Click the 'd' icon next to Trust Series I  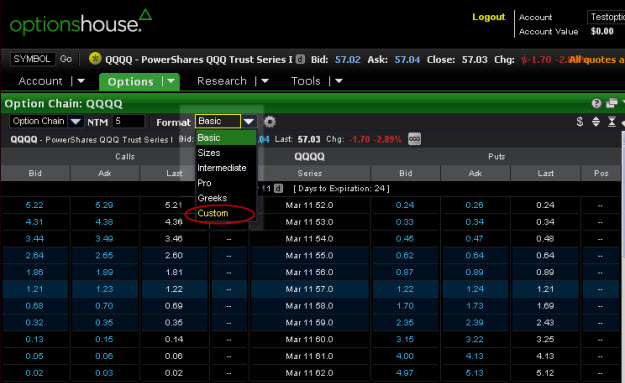pos(300,59)
